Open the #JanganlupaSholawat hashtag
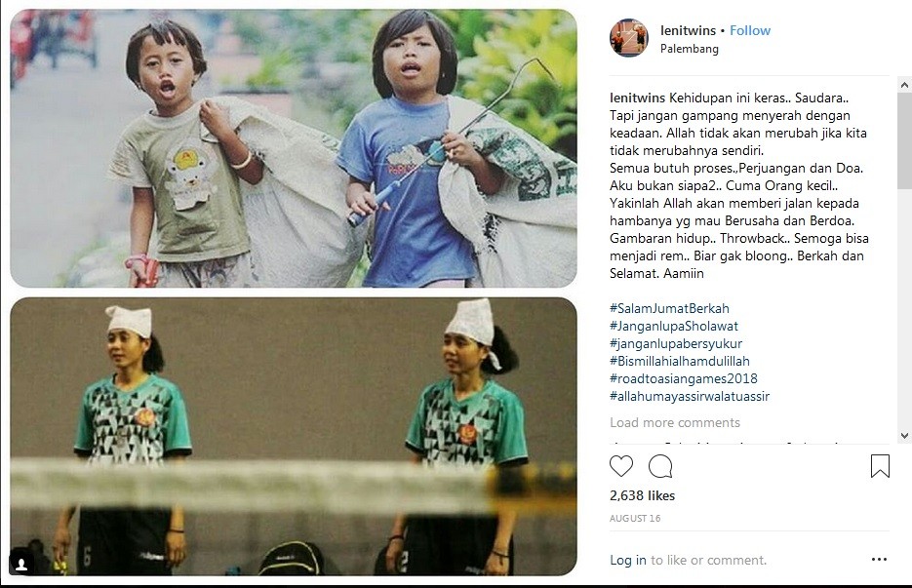This screenshot has width=912, height=588. (674, 327)
